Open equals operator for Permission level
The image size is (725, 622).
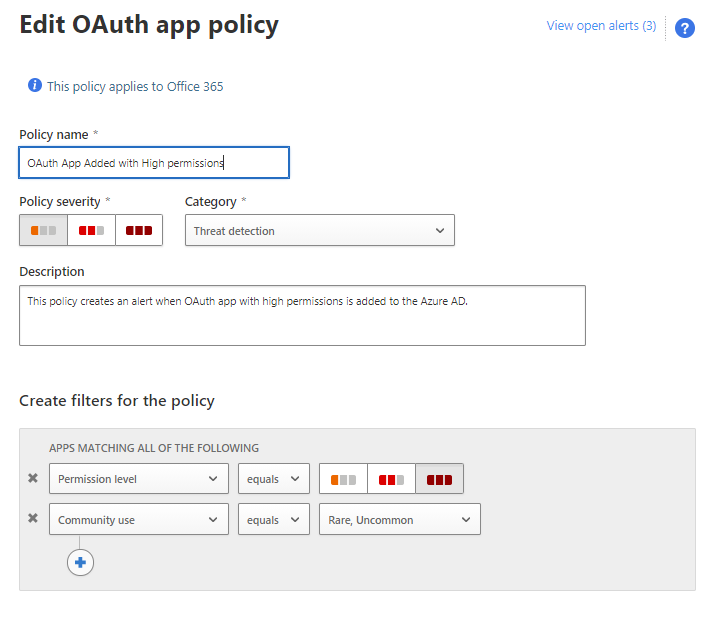tap(274, 479)
